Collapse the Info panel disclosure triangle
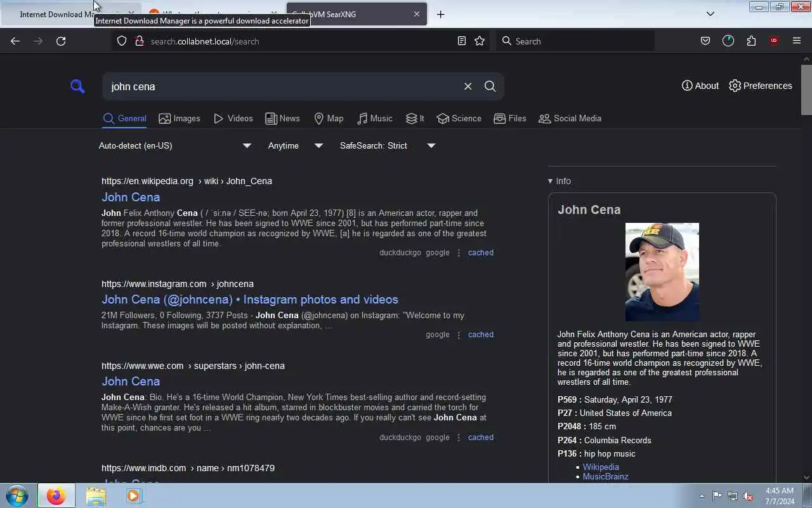This screenshot has width=812, height=508. click(551, 181)
